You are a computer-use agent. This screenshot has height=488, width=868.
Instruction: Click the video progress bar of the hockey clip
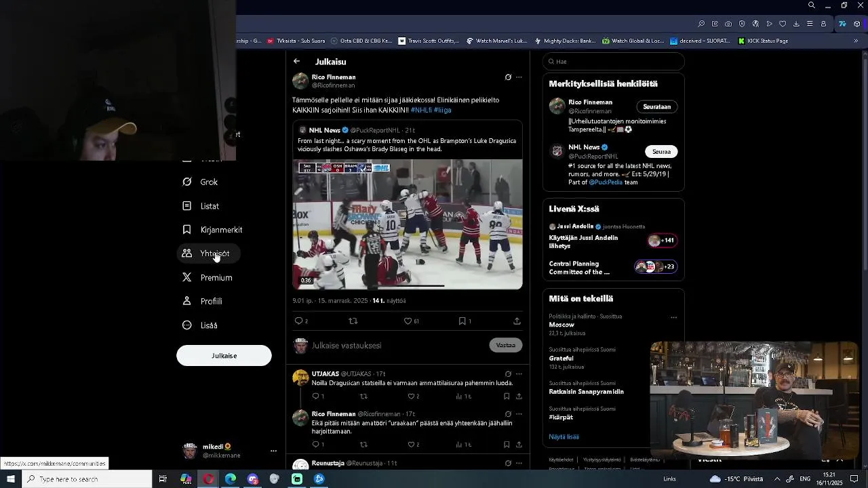coord(408,286)
